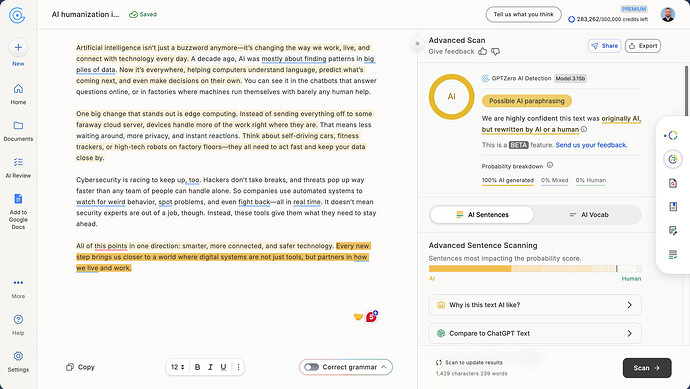690x389 pixels.
Task: Click the right panel vertical scrollbar
Action: coord(686,91)
